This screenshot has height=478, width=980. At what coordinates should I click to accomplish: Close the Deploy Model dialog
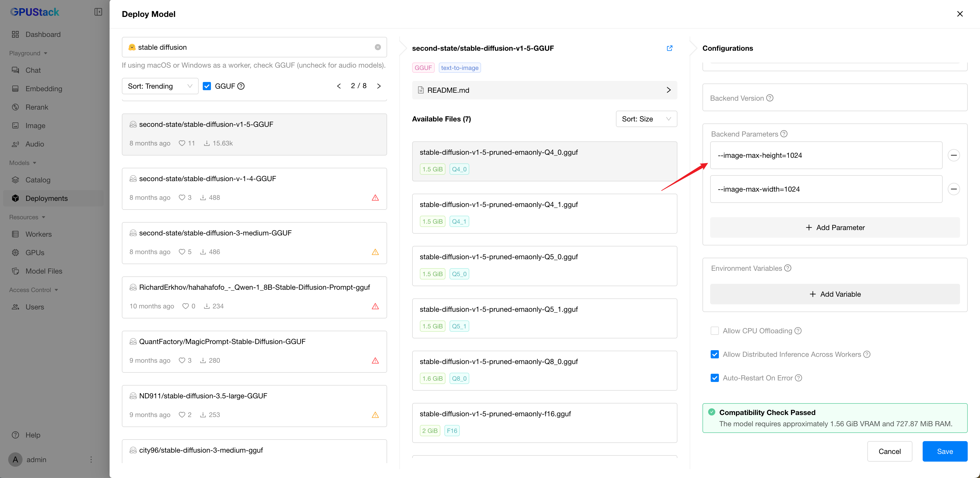pos(960,14)
